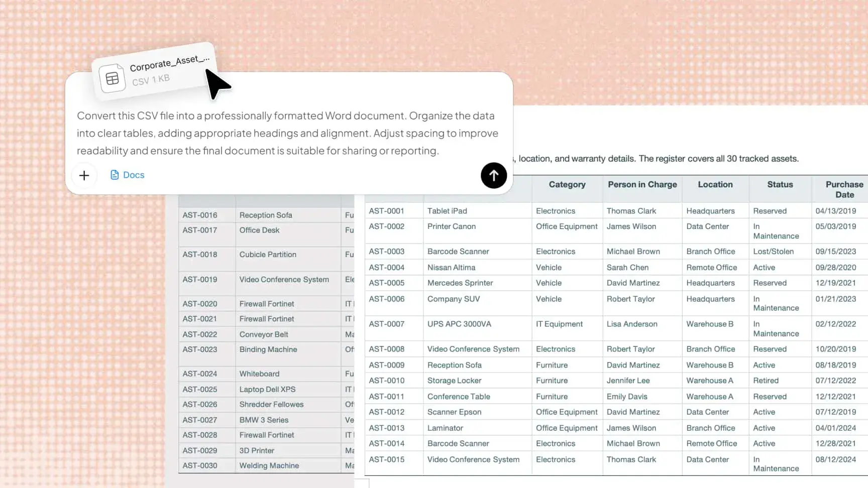
Task: Click the Welding Machine asset name
Action: (x=269, y=466)
